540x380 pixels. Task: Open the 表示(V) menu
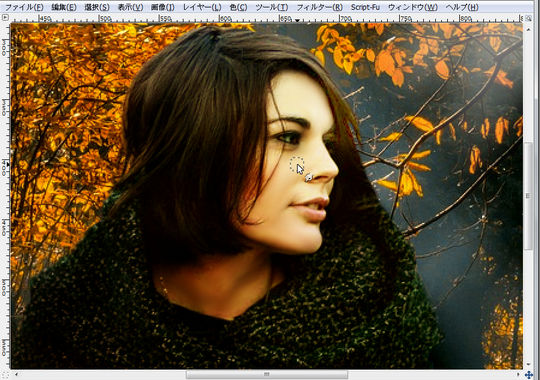(x=130, y=7)
